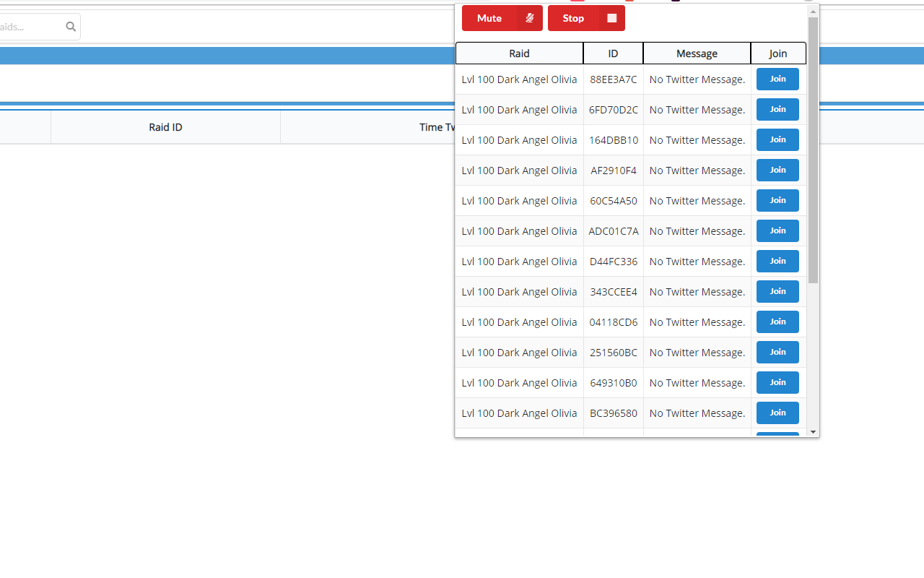Select raid ID text 343CCEE4
This screenshot has height=578, width=924.
614,292
